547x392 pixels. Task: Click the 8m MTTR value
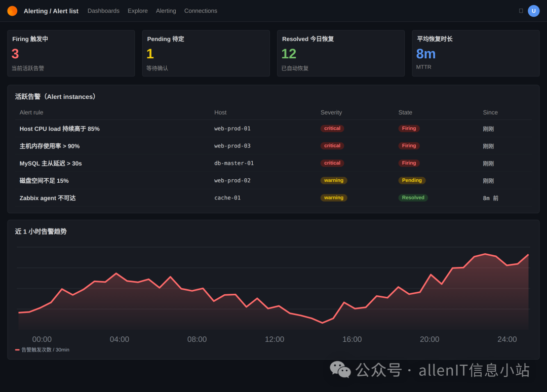click(425, 54)
